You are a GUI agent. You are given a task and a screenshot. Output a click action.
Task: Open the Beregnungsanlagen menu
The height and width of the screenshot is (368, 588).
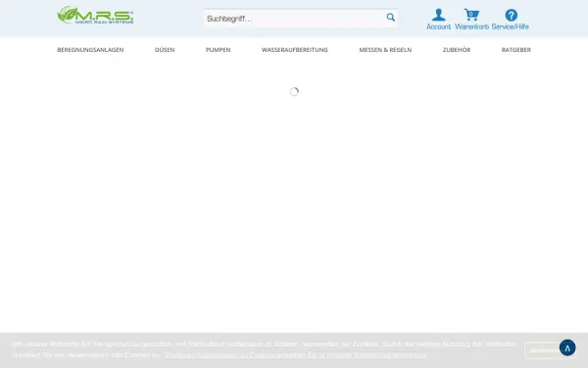pyautogui.click(x=90, y=50)
